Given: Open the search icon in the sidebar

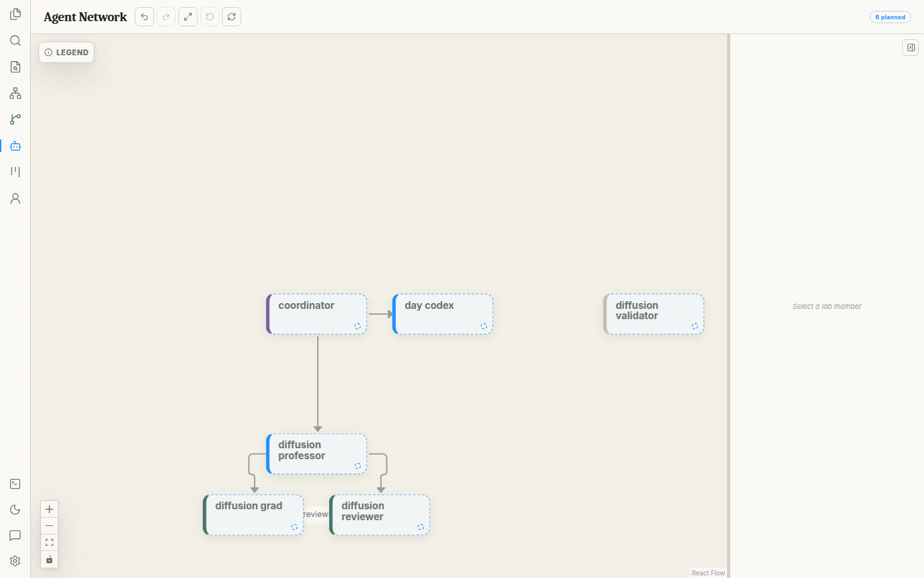Looking at the screenshot, I should click(x=15, y=40).
